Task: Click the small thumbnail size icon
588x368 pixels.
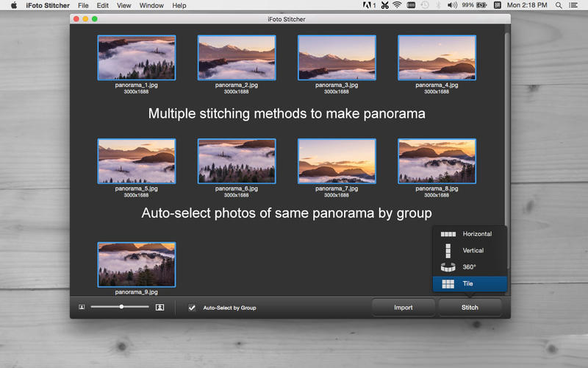Action: coord(82,307)
